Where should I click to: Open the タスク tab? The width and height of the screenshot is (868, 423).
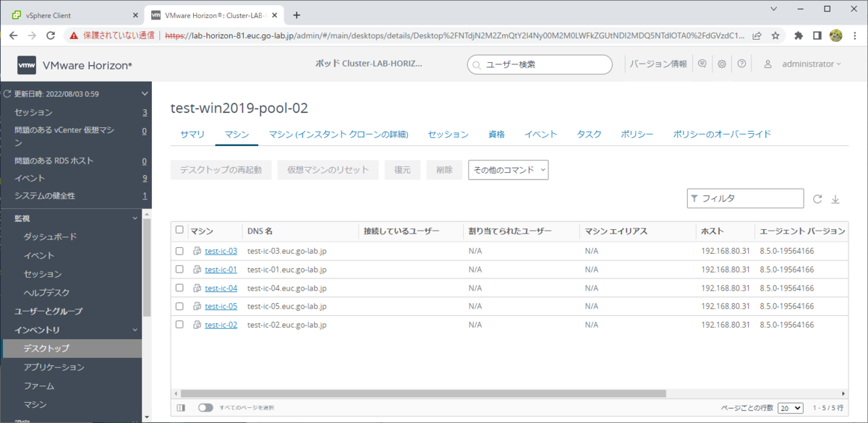click(590, 134)
